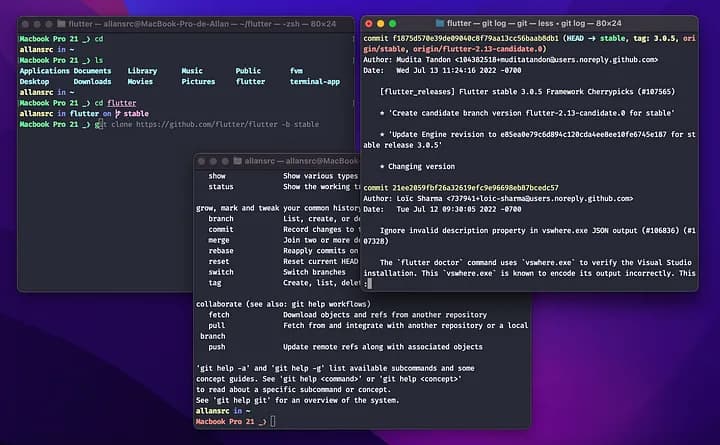This screenshot has width=720, height=445.
Task: Click the 'rebase' git command entry
Action: tap(221, 251)
